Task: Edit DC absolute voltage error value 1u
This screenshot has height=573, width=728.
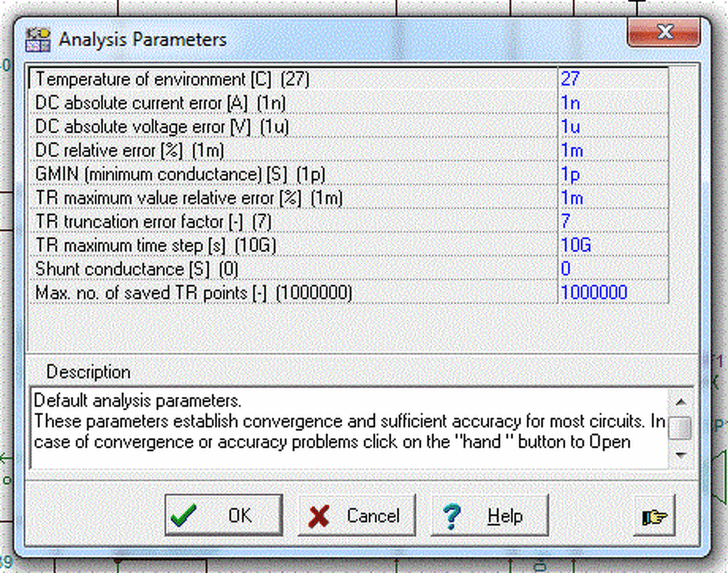Action: tap(613, 127)
